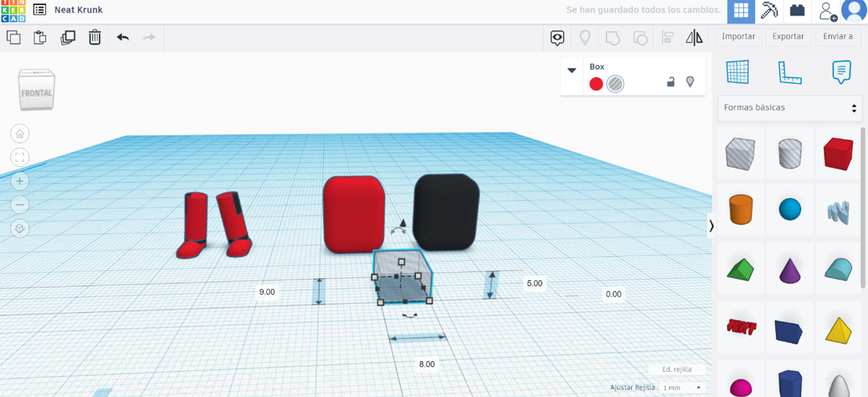Screen dimensions: 868x397
Task: Click the delete trash icon
Action: 94,37
